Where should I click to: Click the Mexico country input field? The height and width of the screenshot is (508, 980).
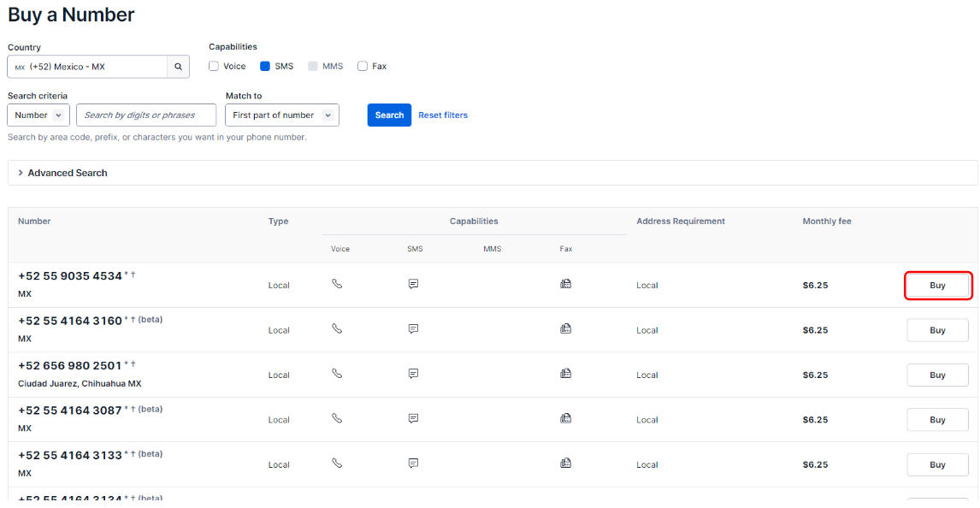[x=86, y=67]
